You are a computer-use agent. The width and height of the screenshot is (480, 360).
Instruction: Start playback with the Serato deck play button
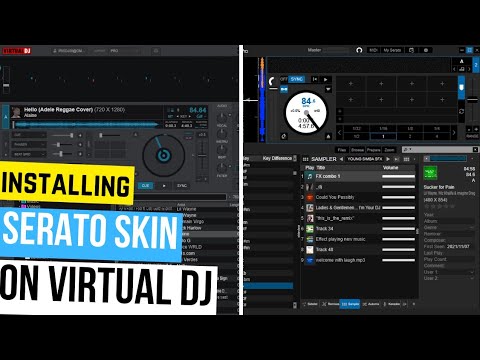tap(326, 79)
